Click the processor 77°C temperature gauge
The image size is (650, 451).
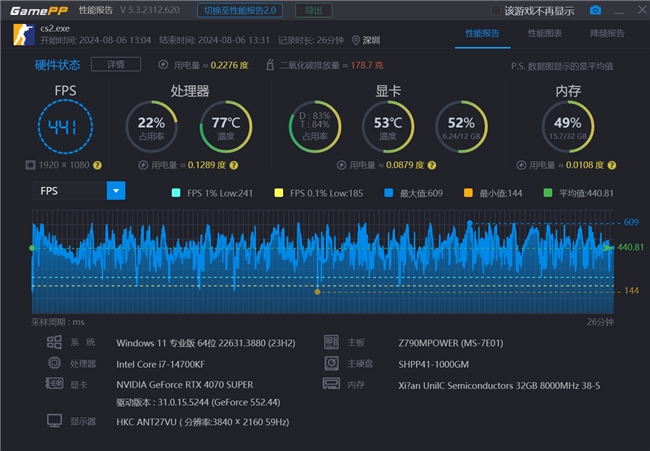pos(226,127)
